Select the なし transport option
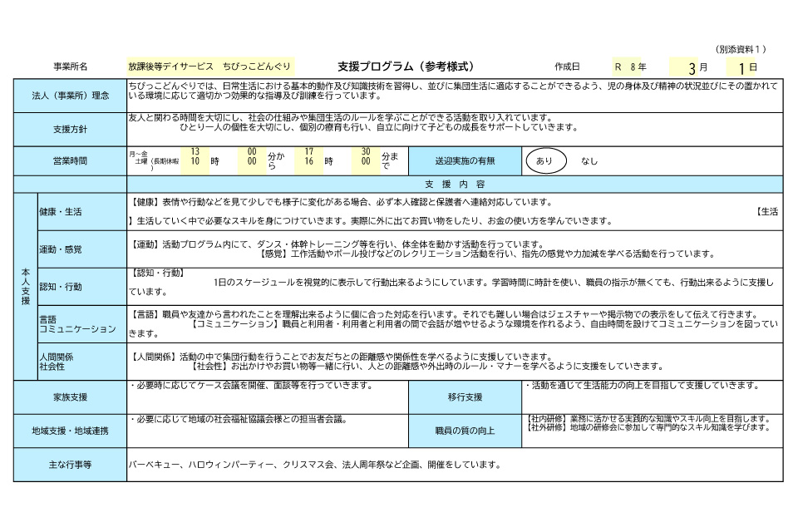 [589, 161]
